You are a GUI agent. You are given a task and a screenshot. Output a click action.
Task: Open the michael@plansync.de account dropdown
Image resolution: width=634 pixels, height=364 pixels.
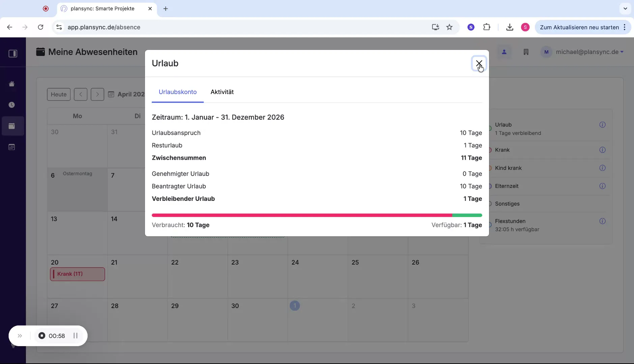pyautogui.click(x=589, y=52)
